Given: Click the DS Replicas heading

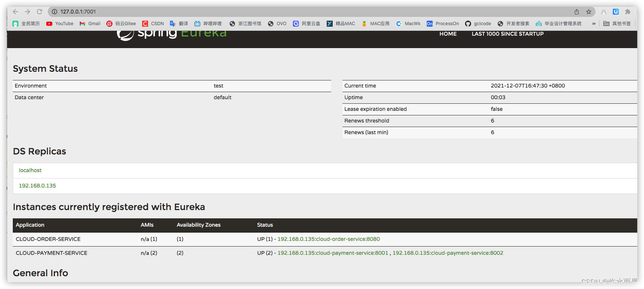Looking at the screenshot, I should (39, 151).
